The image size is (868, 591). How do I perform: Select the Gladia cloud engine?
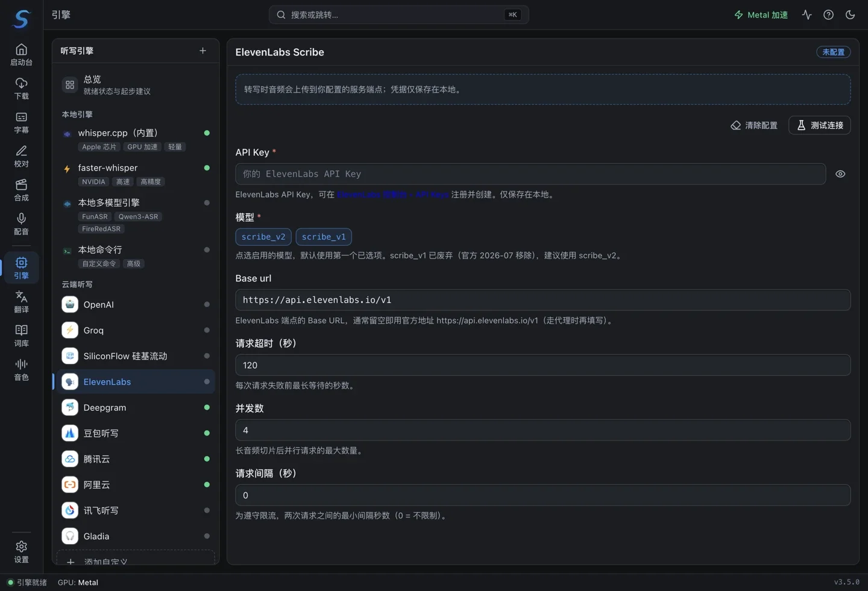(136, 536)
